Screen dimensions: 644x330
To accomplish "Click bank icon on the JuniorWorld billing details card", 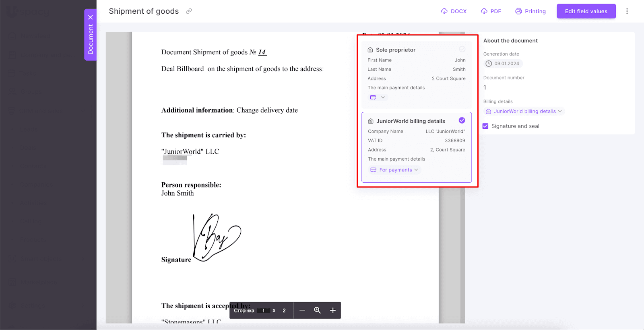I will [371, 121].
